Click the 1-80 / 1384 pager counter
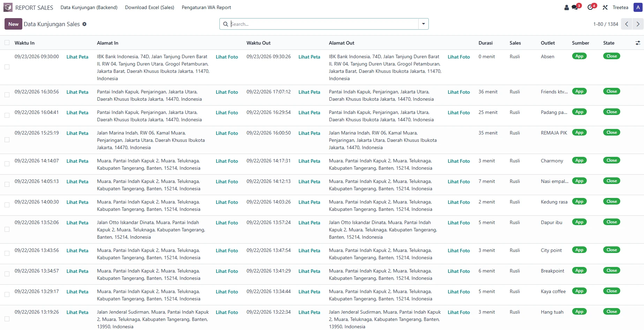Screen dimensions: 644x330 tap(606, 24)
